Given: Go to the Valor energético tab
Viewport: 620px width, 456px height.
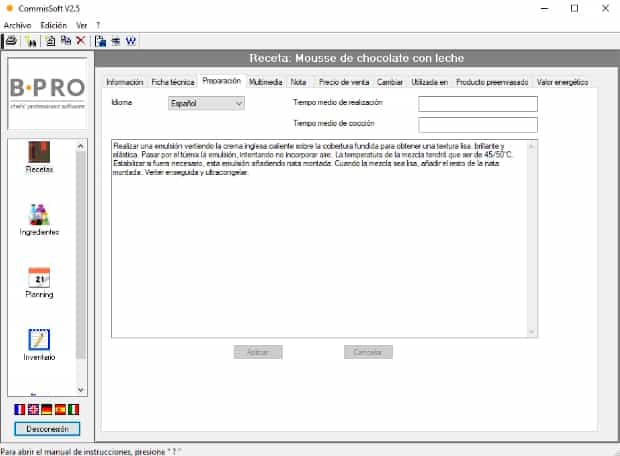Looking at the screenshot, I should 562,82.
